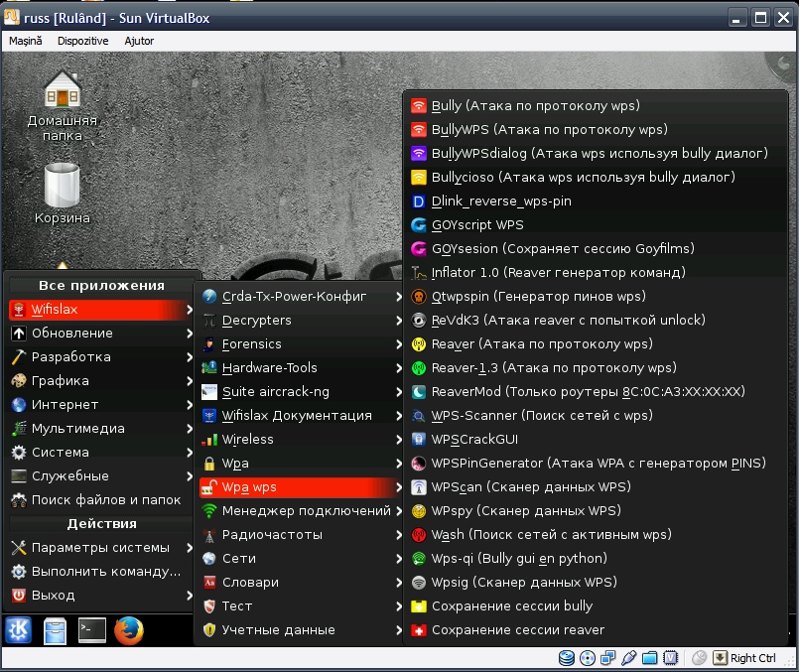799x672 pixels.
Task: Open Радиочастоты submenu
Action: click(x=301, y=535)
